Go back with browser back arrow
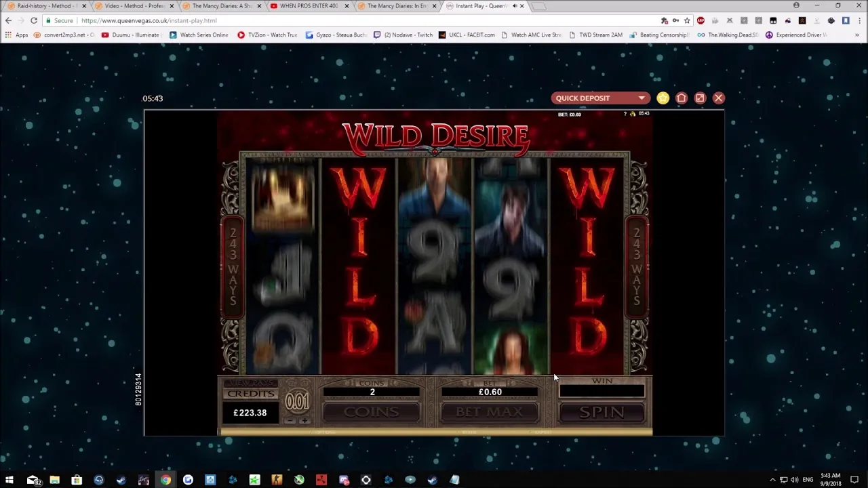868x488 pixels. (9, 21)
